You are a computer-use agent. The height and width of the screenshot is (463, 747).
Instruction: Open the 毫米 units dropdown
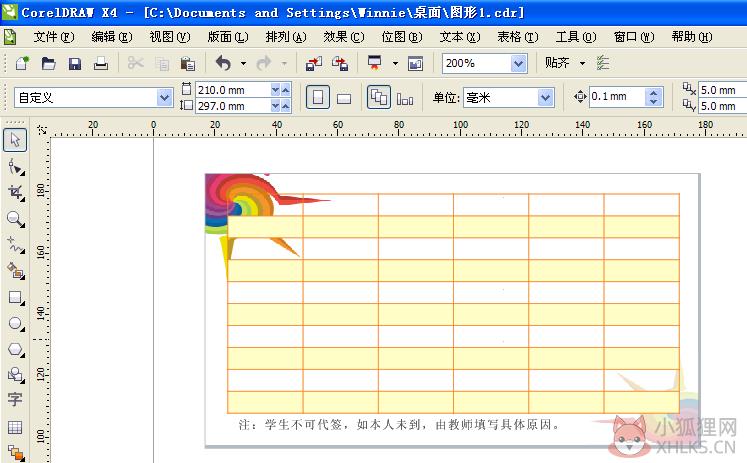[545, 98]
